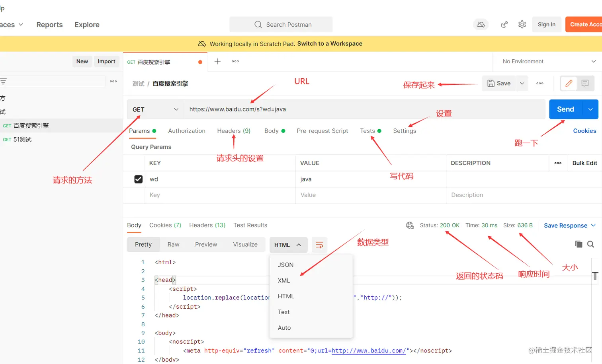Image resolution: width=602 pixels, height=364 pixels.
Task: Open request three-dots menu next to Save
Action: (x=540, y=84)
